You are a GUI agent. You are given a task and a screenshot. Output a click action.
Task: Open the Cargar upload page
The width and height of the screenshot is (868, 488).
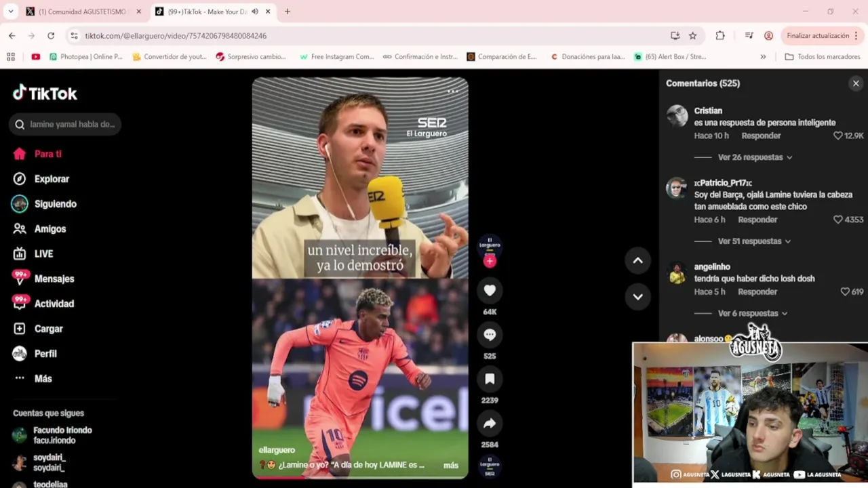click(39, 329)
